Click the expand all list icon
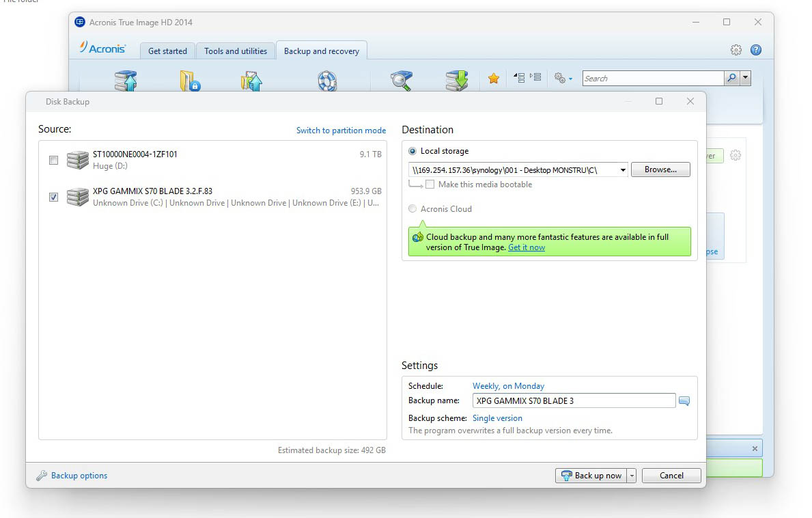This screenshot has width=812, height=518. click(x=535, y=77)
